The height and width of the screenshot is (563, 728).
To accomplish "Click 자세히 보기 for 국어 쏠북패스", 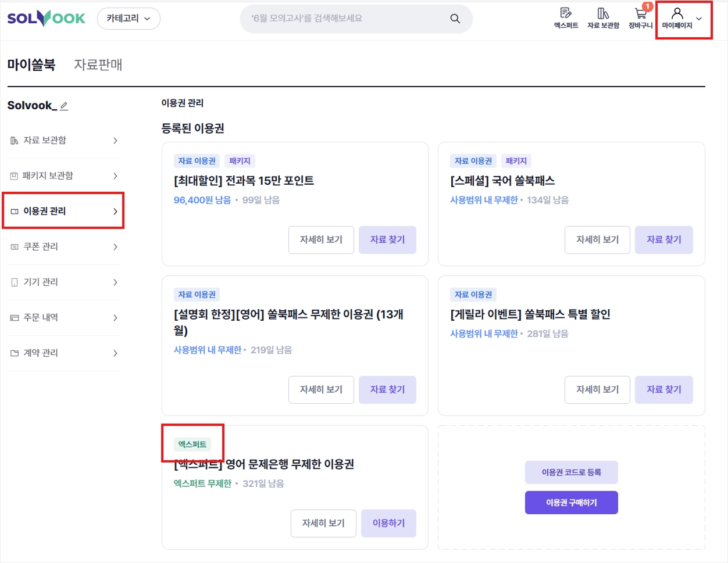I will (x=597, y=240).
